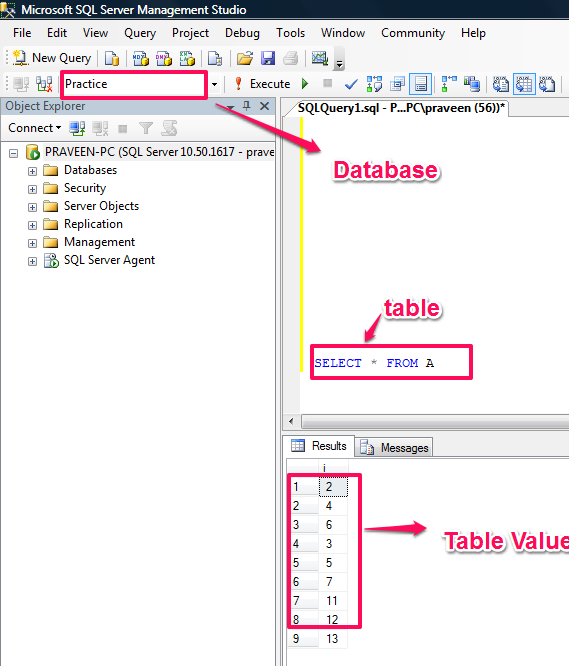
Task: Click the Save floppy disk icon
Action: click(268, 58)
